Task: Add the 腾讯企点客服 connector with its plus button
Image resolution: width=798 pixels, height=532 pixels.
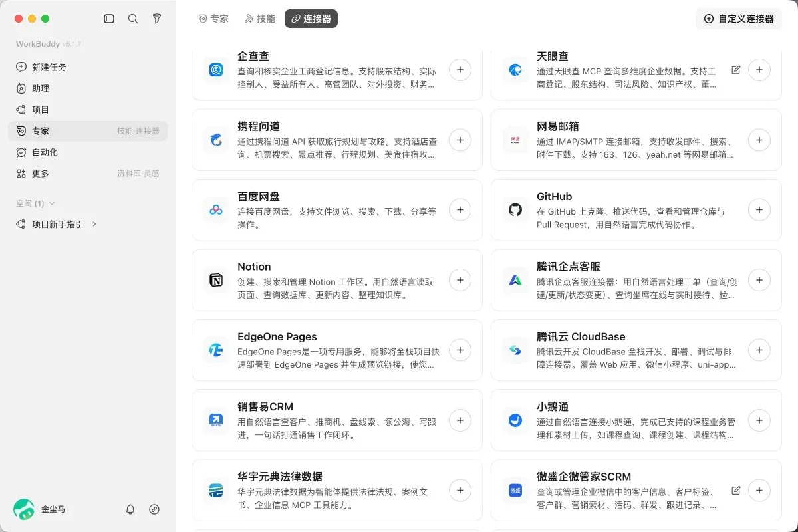Action: pyautogui.click(x=759, y=280)
